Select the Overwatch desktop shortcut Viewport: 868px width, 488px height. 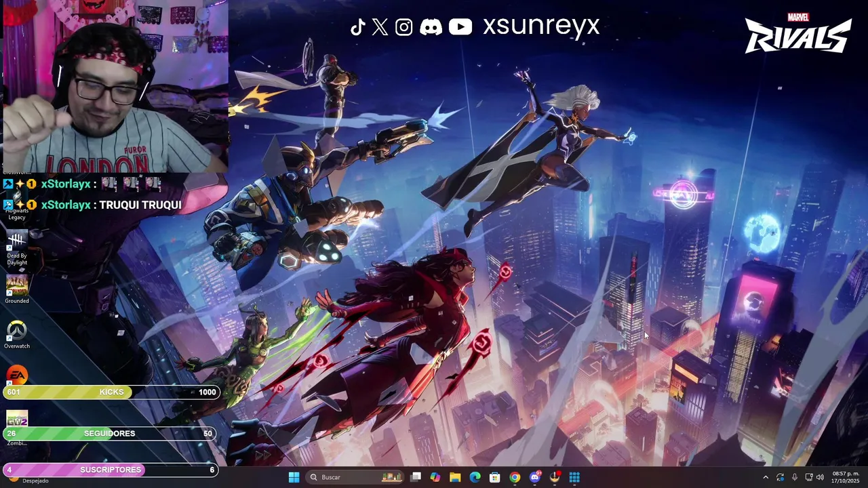coord(17,335)
